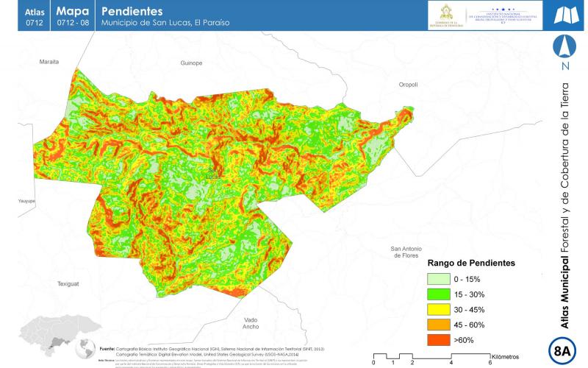Click the 'Kilómetros' scale unit label

click(x=505, y=357)
